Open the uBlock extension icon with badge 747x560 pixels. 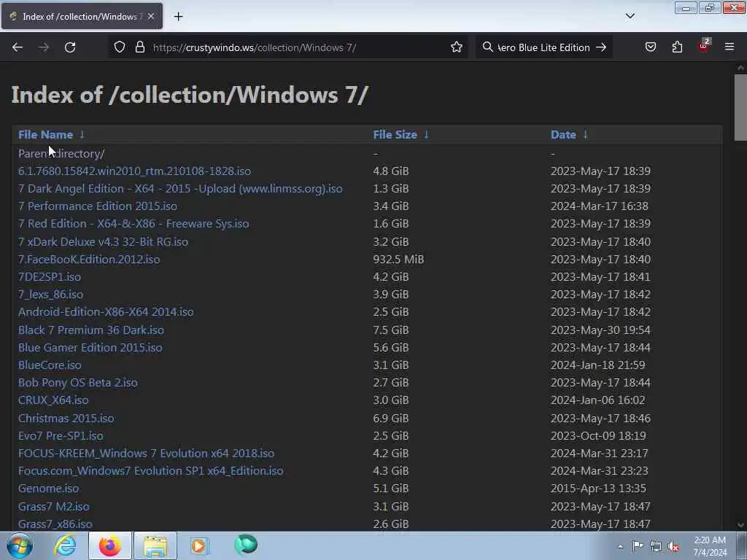pyautogui.click(x=704, y=46)
